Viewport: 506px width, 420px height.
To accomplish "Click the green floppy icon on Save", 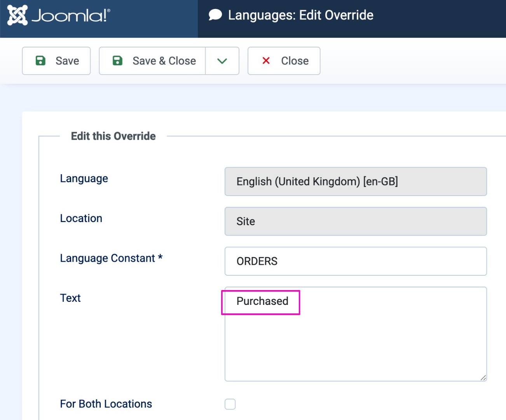I will (x=40, y=61).
